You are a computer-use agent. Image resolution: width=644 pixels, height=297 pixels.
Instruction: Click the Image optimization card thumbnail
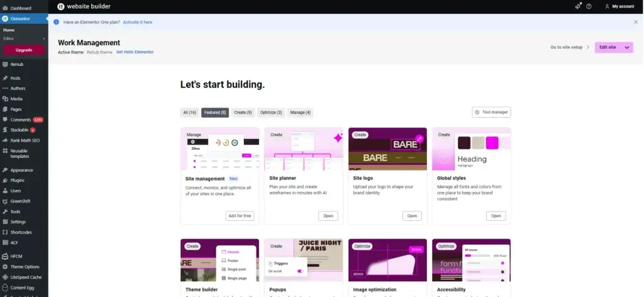387,260
